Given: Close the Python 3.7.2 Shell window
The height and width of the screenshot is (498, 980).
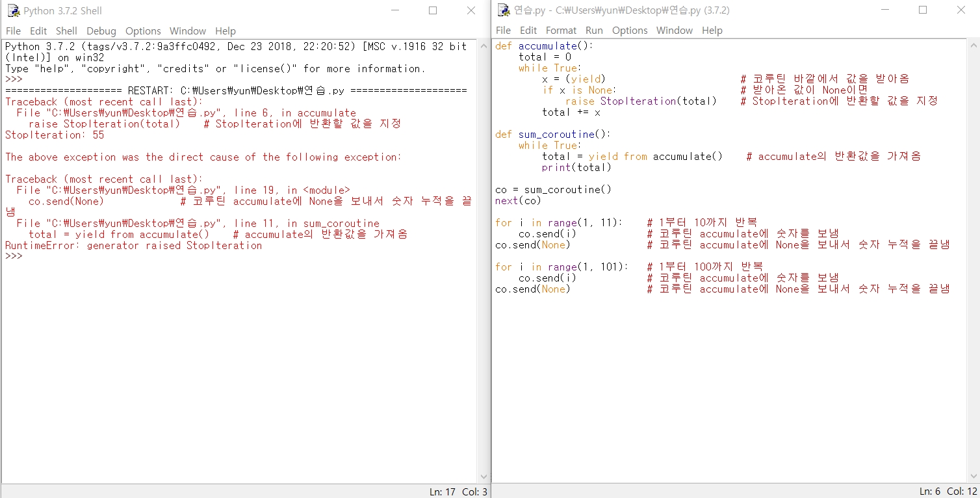Looking at the screenshot, I should 471,10.
